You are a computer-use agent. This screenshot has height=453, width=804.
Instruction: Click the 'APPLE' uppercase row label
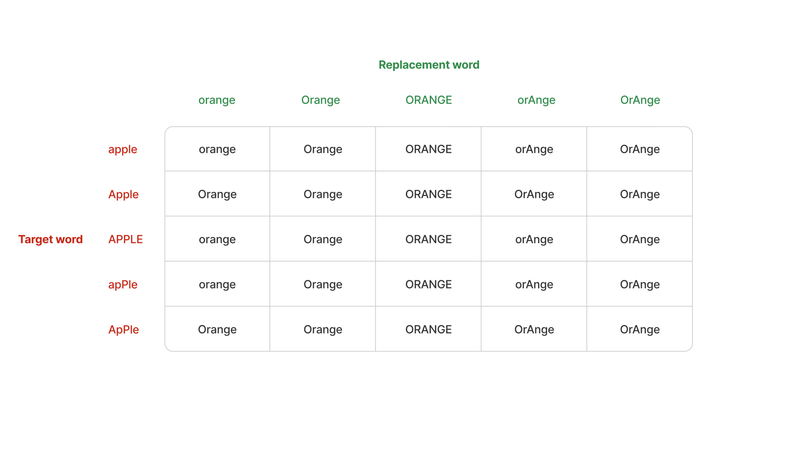[x=126, y=239]
